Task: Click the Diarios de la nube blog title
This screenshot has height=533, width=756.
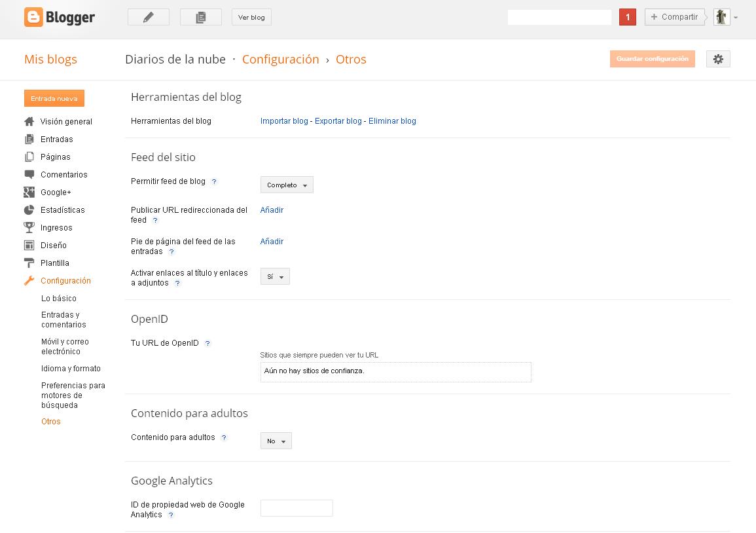Action: pyautogui.click(x=175, y=60)
